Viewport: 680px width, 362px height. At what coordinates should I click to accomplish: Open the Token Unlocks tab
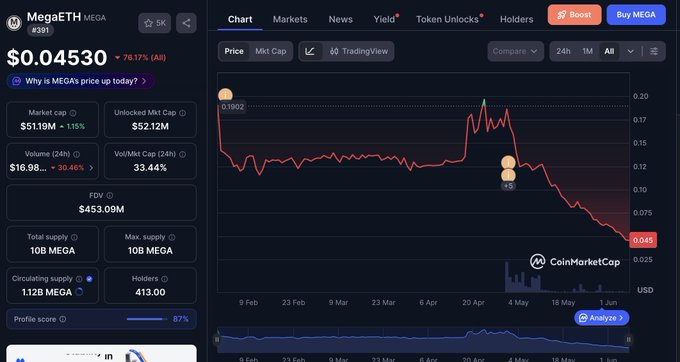pos(448,20)
